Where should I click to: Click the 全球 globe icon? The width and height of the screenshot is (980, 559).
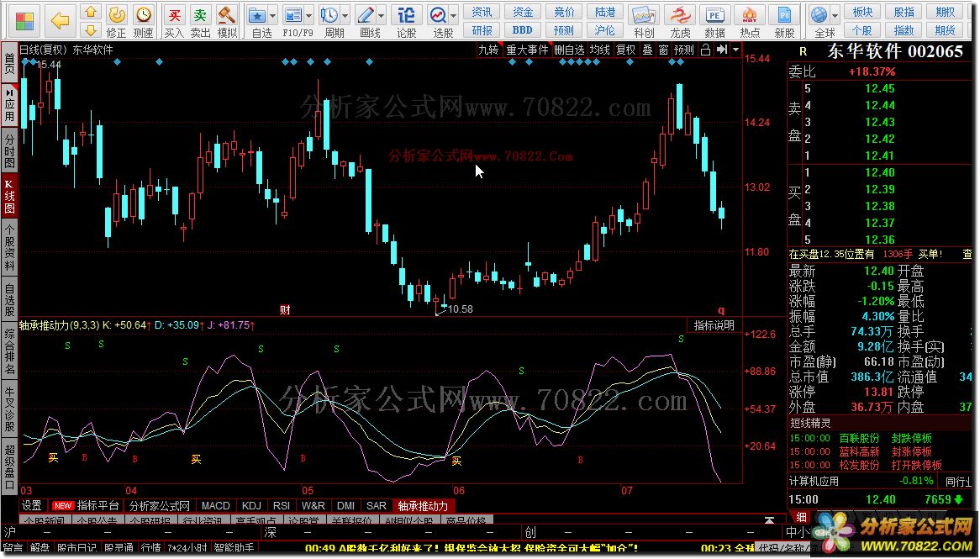coord(819,15)
